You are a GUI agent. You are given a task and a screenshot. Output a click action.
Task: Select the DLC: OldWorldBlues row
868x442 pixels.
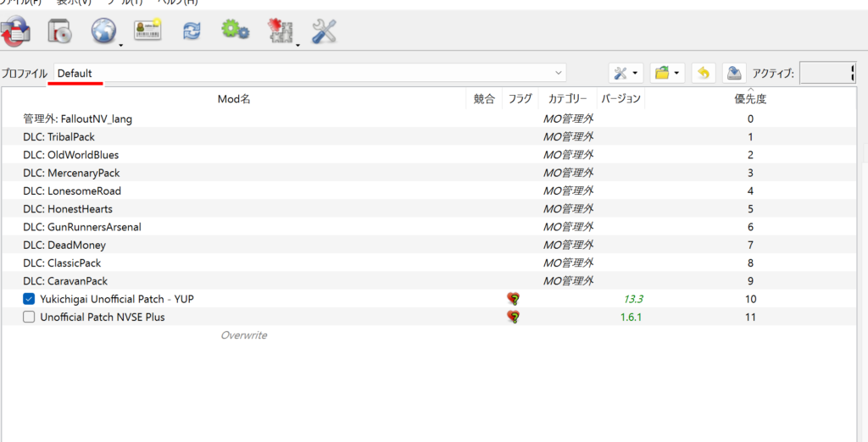click(x=71, y=155)
